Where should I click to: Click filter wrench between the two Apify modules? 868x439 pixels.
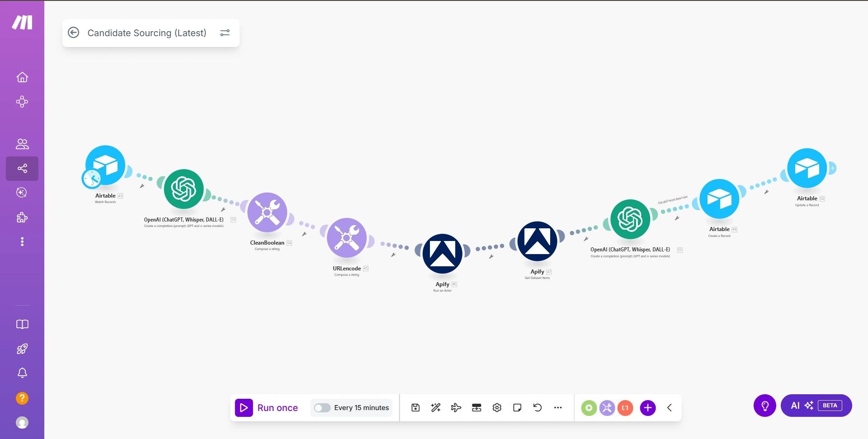click(491, 256)
